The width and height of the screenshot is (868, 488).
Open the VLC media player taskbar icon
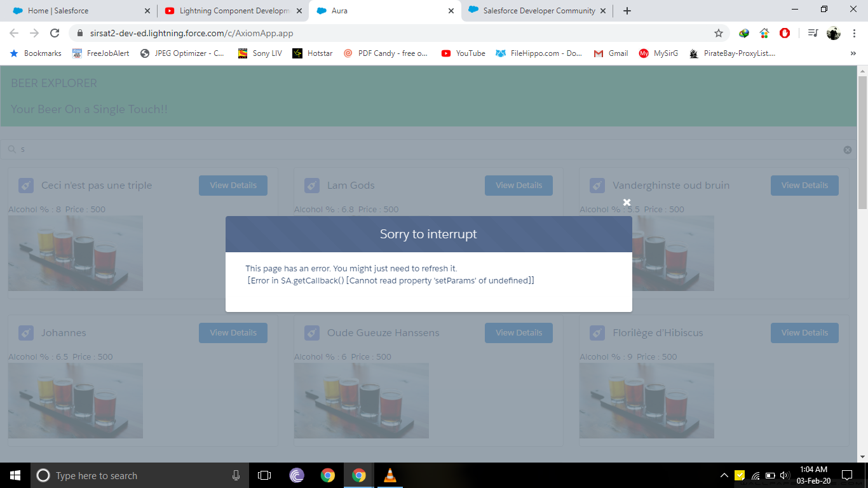[390, 475]
